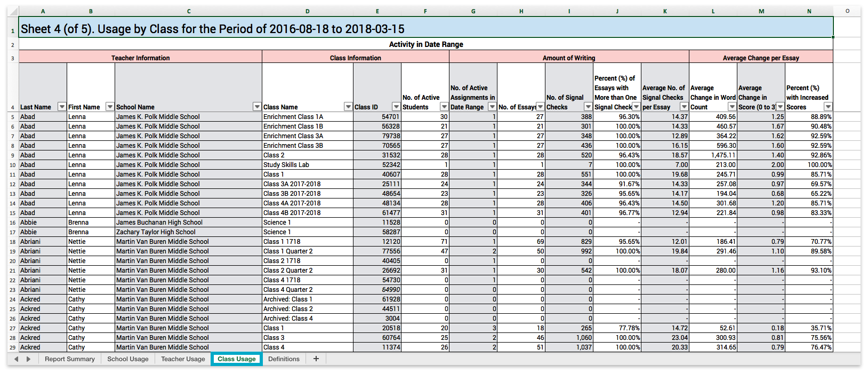This screenshot has height=373, width=868.
Task: Select the average signal checks cell 23.04
Action: click(665, 338)
